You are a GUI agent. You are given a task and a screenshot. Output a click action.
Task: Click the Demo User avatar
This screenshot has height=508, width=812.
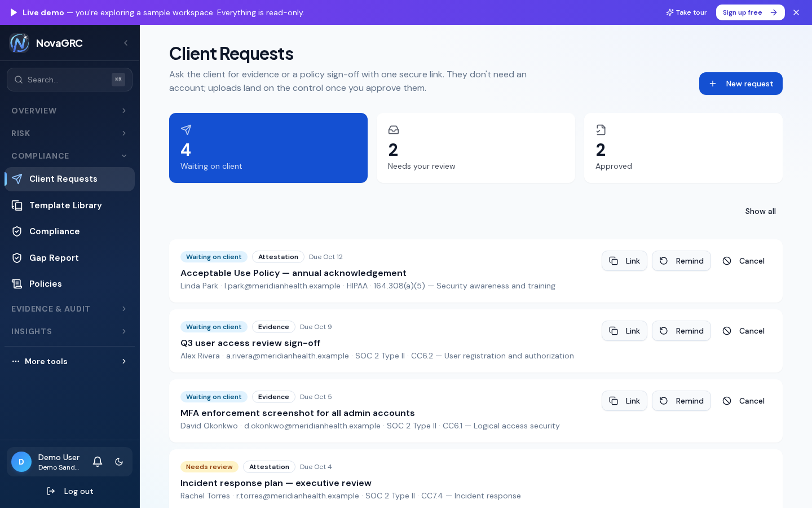pos(21,462)
